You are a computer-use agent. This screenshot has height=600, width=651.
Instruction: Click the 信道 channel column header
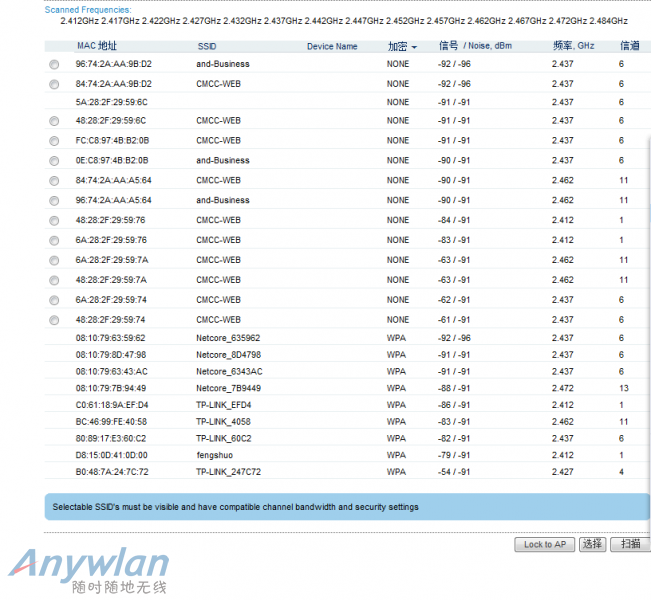630,46
